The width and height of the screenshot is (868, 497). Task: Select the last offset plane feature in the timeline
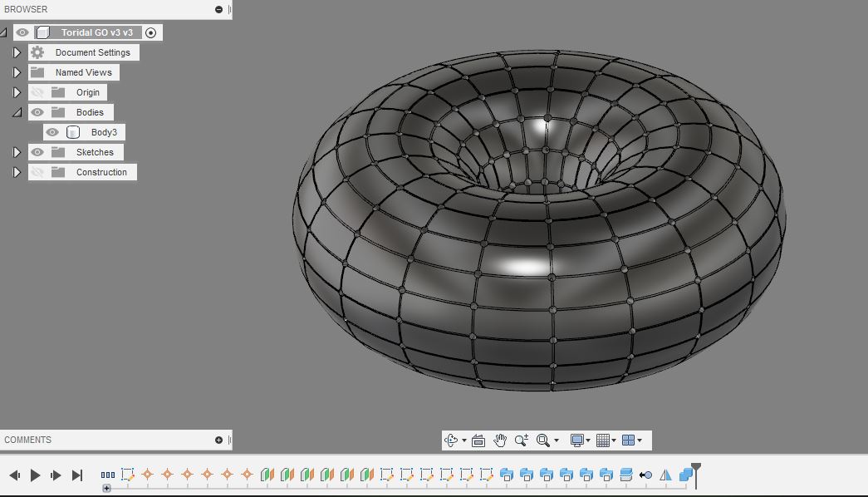tap(366, 475)
